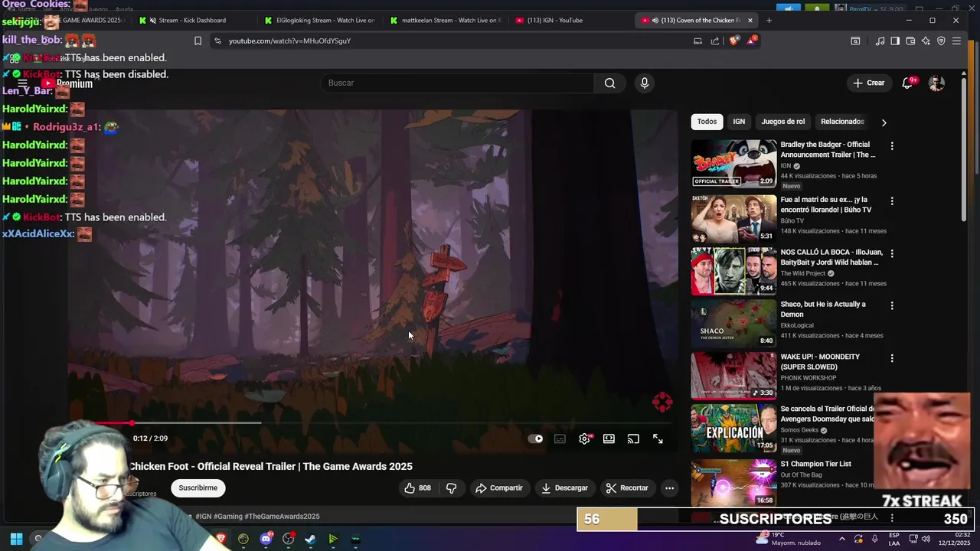Open S1 Champion Tier List thumbnail
Viewport: 980px width, 551px height.
[733, 482]
